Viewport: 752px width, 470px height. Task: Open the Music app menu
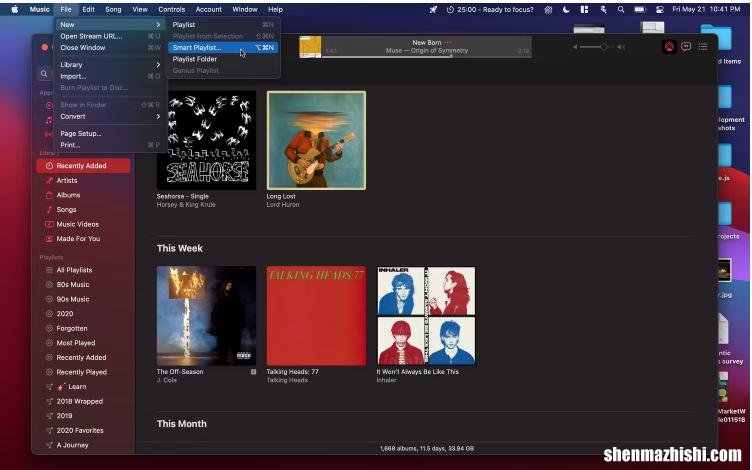click(x=39, y=9)
